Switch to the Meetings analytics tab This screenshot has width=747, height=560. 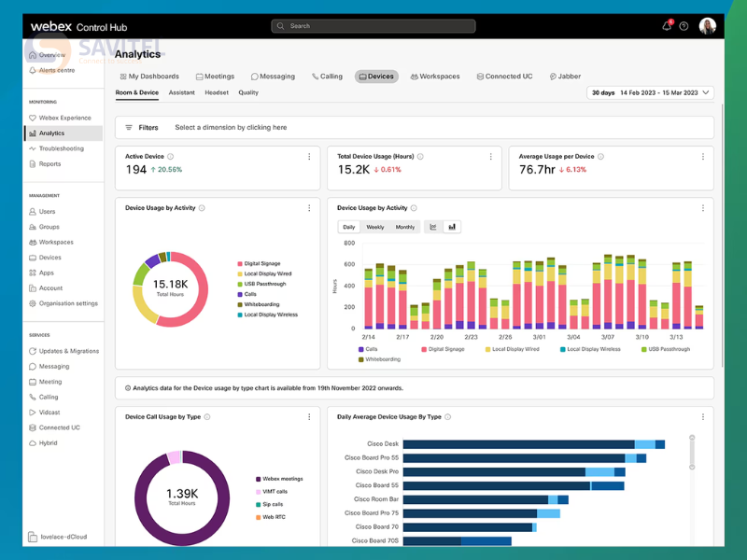[x=216, y=77]
